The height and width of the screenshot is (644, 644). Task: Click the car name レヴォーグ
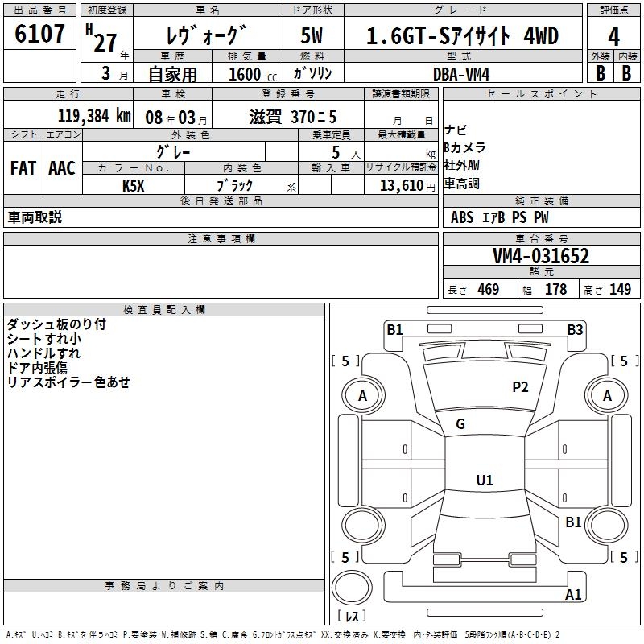(x=206, y=35)
